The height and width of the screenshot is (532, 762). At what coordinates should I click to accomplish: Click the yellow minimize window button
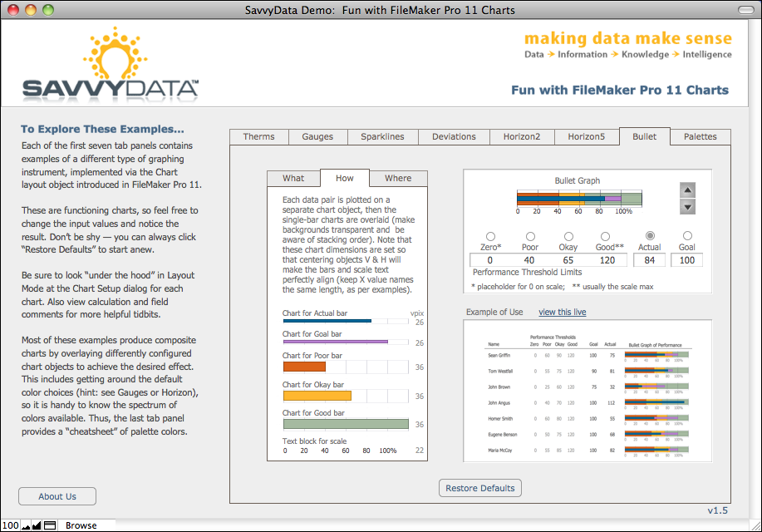pyautogui.click(x=31, y=10)
